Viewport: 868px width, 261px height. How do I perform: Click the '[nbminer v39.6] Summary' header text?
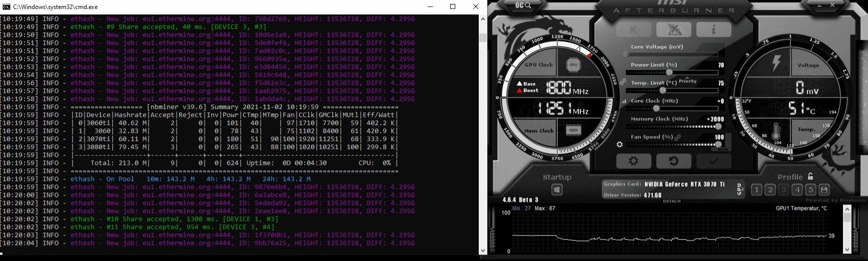click(x=194, y=107)
